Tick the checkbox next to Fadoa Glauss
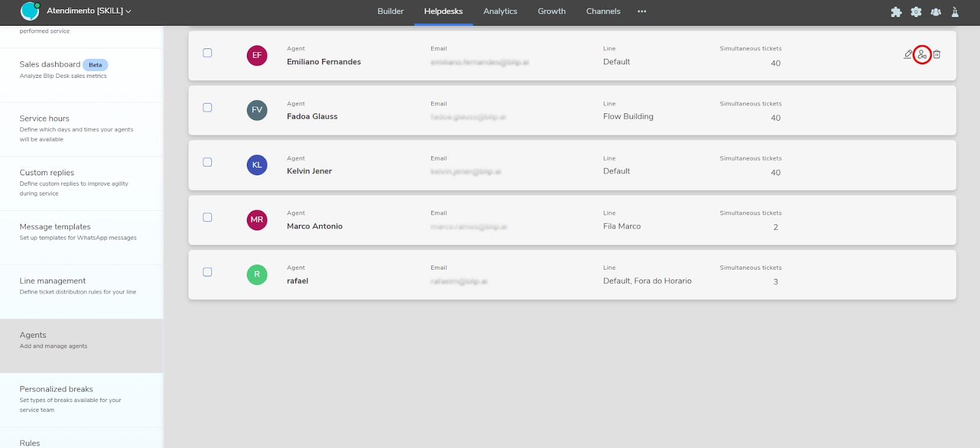The width and height of the screenshot is (980, 448). point(208,108)
